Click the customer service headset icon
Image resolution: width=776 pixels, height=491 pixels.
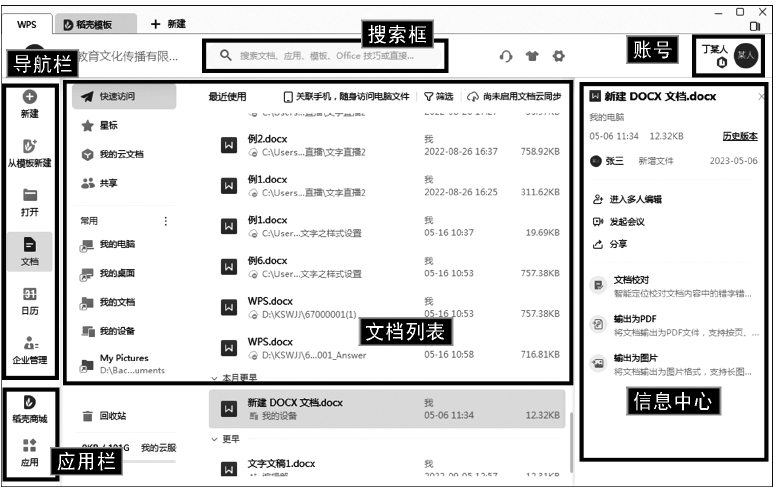click(x=506, y=57)
